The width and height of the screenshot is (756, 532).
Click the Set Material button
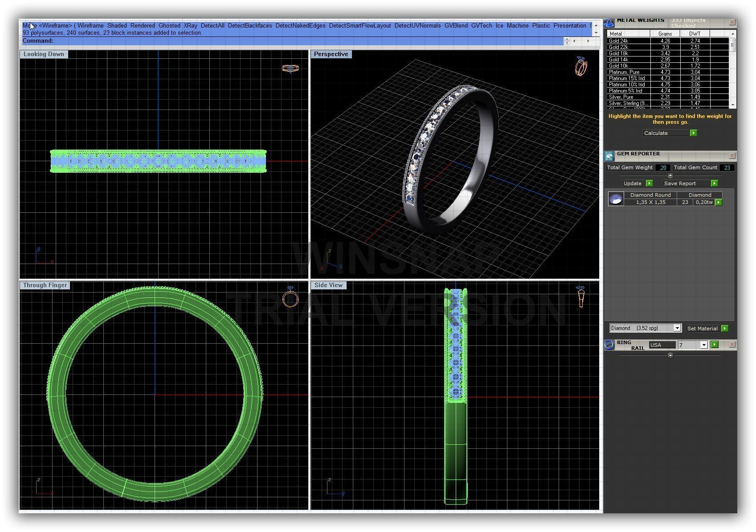pyautogui.click(x=703, y=329)
